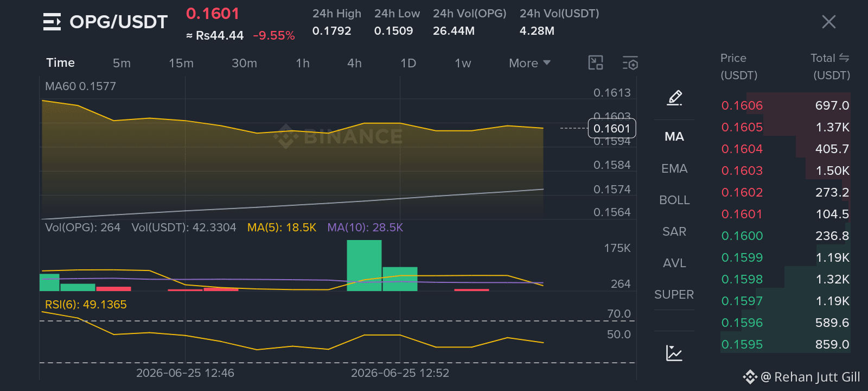Image resolution: width=868 pixels, height=391 pixels.
Task: Select the drawing pencil tool
Action: pos(674,98)
